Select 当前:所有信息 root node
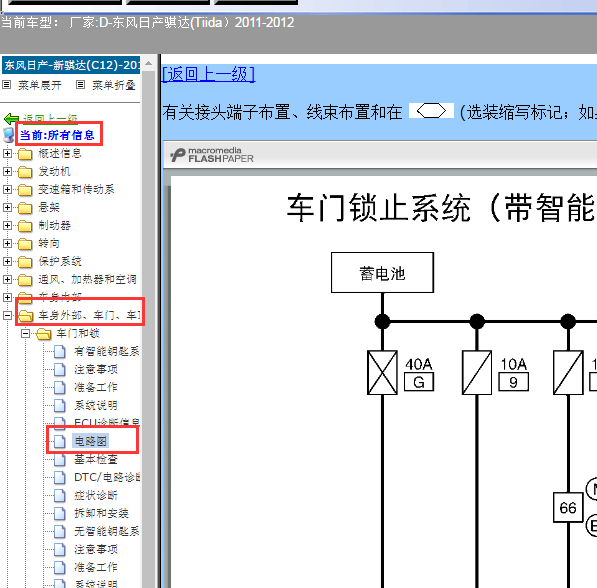Image resolution: width=597 pixels, height=588 pixels. [57, 135]
